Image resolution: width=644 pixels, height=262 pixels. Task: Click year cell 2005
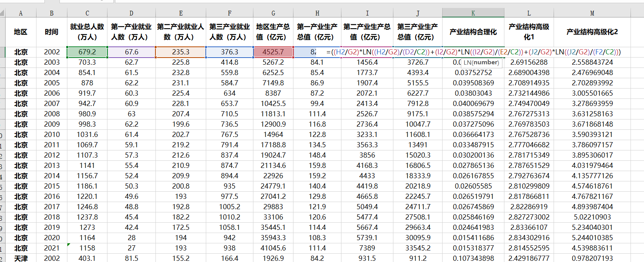point(52,83)
